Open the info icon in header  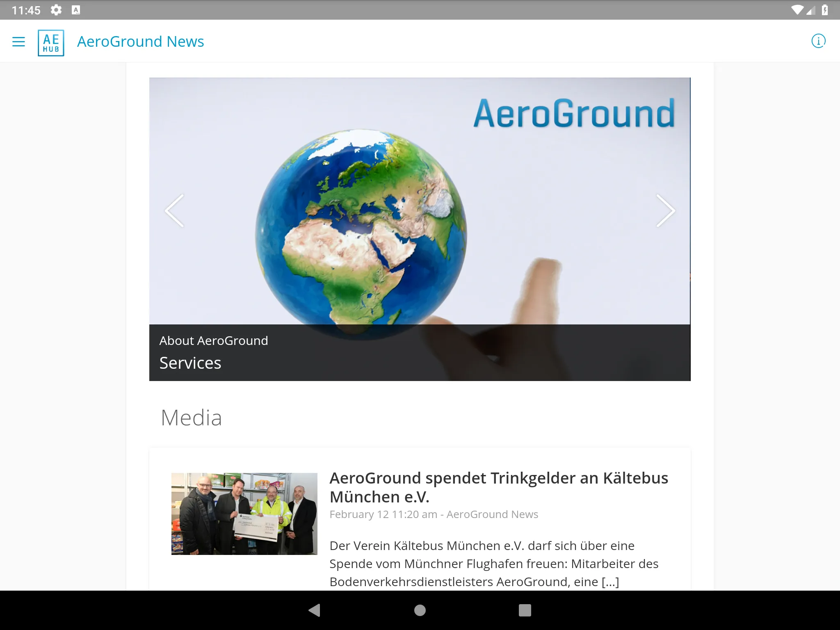[818, 41]
